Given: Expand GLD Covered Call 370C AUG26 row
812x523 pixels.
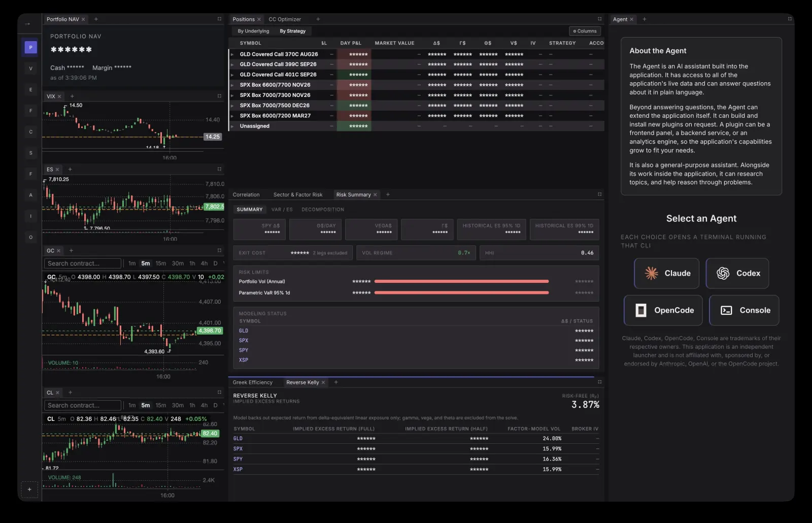Looking at the screenshot, I should point(232,54).
